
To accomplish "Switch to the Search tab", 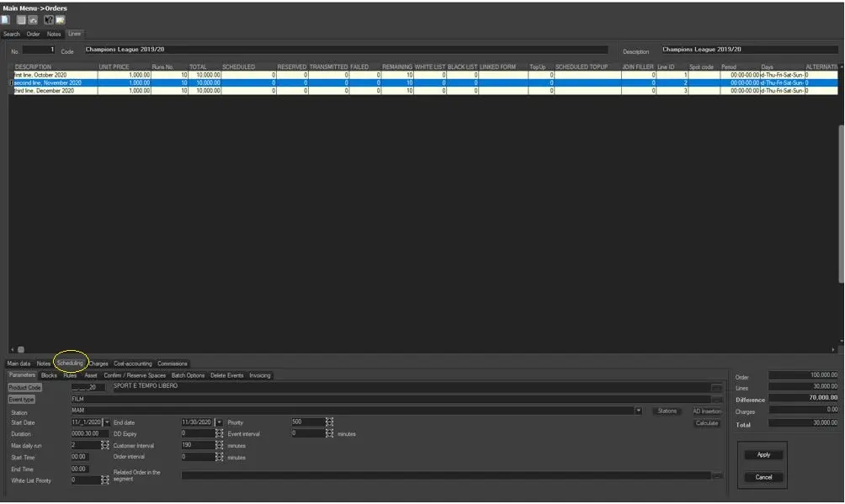I will (x=12, y=34).
